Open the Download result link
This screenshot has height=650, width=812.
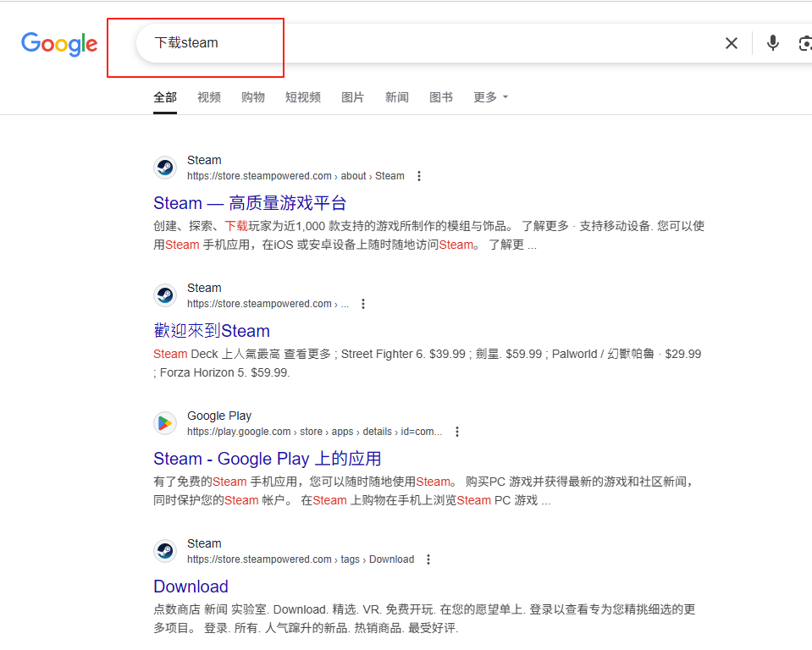tap(191, 587)
